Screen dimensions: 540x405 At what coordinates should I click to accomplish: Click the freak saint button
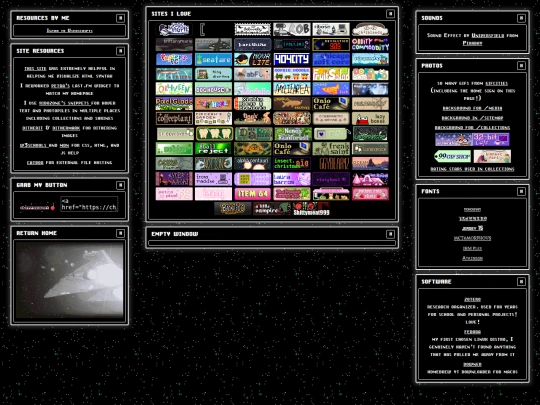[331, 149]
